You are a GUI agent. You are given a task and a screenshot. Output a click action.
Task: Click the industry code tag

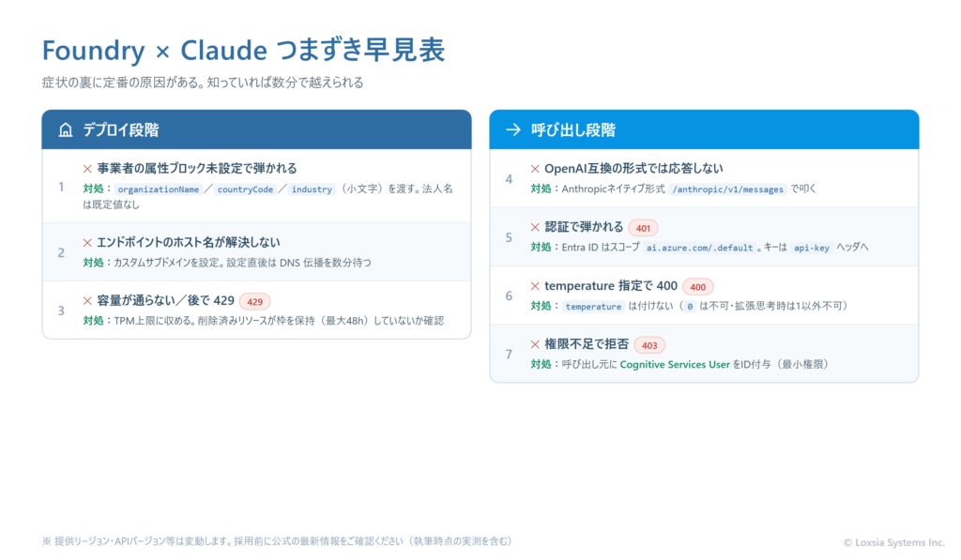pos(312,189)
